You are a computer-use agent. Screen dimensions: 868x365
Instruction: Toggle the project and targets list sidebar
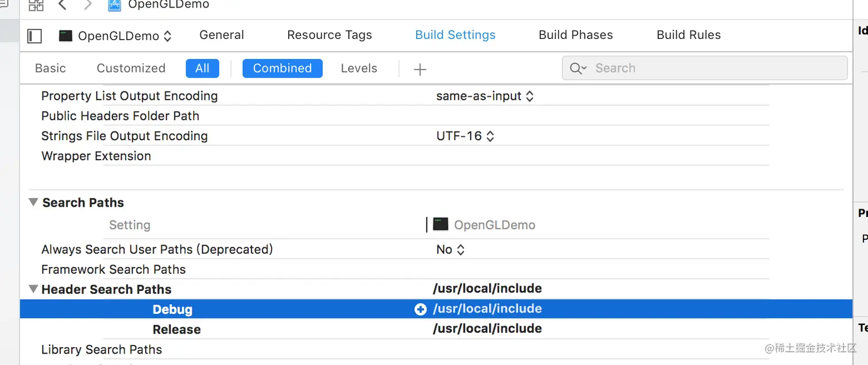(34, 36)
